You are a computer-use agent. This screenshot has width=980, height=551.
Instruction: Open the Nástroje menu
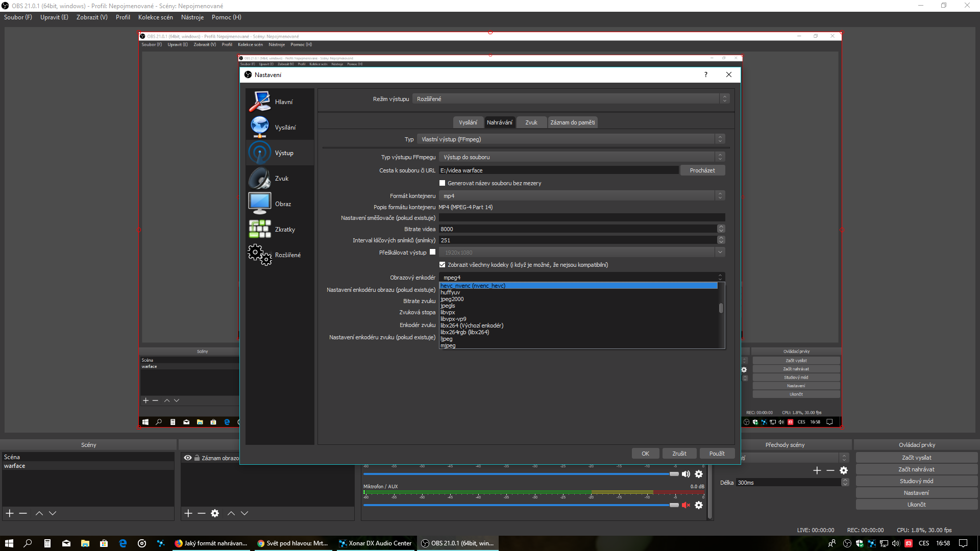[x=192, y=17]
